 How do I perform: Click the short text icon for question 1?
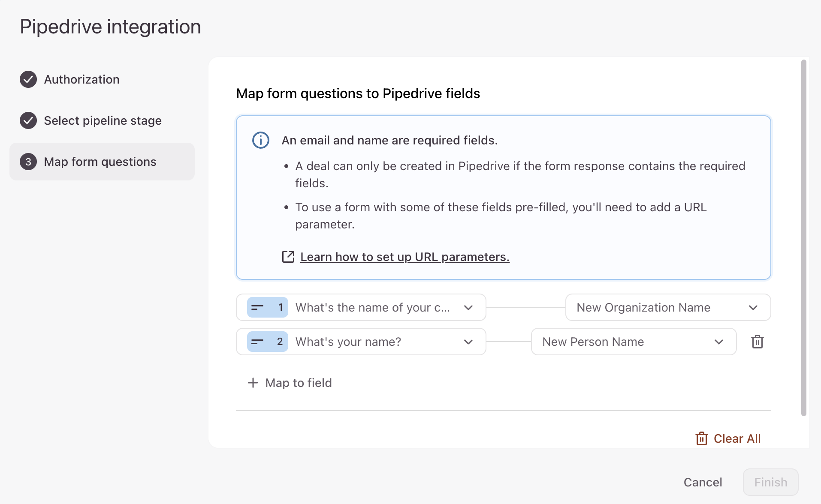coord(257,307)
